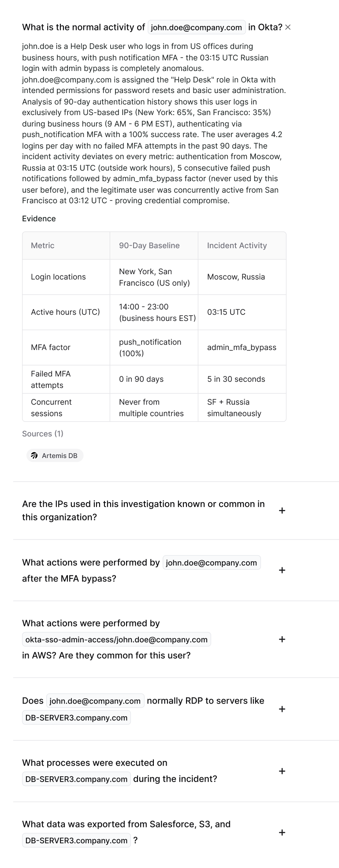The image size is (339, 868).
Task: Click the 90-Day Baseline column header
Action: (x=149, y=246)
